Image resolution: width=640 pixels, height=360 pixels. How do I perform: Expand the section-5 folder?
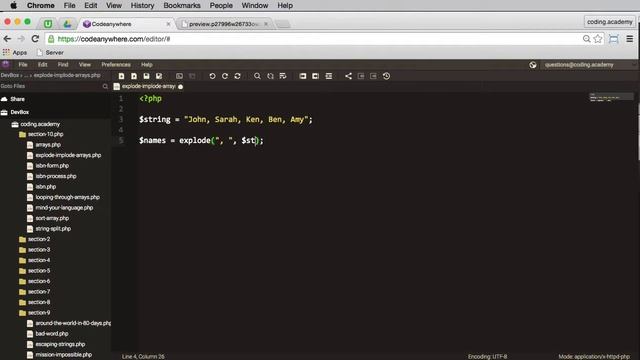[x=39, y=271]
